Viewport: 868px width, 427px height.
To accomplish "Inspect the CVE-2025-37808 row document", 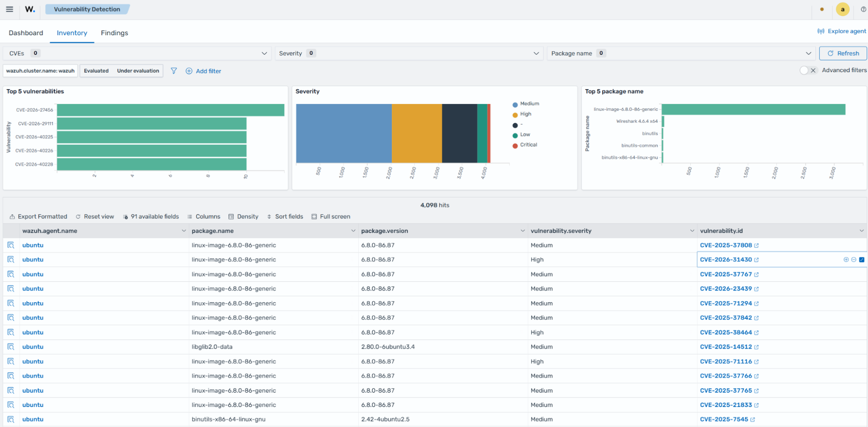I will pyautogui.click(x=11, y=245).
